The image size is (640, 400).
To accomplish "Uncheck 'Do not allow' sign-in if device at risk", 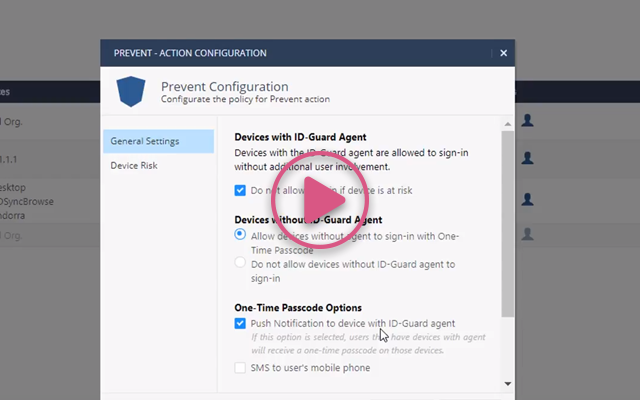I will coord(240,190).
